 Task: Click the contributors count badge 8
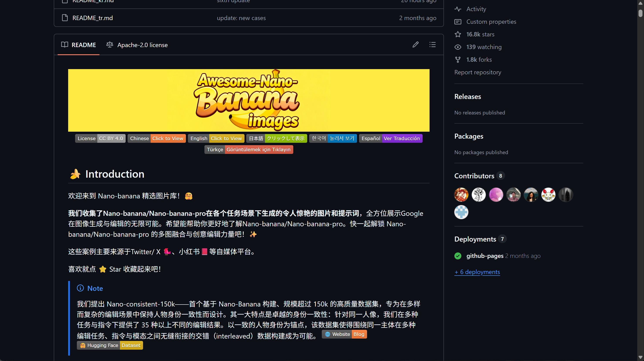(501, 176)
